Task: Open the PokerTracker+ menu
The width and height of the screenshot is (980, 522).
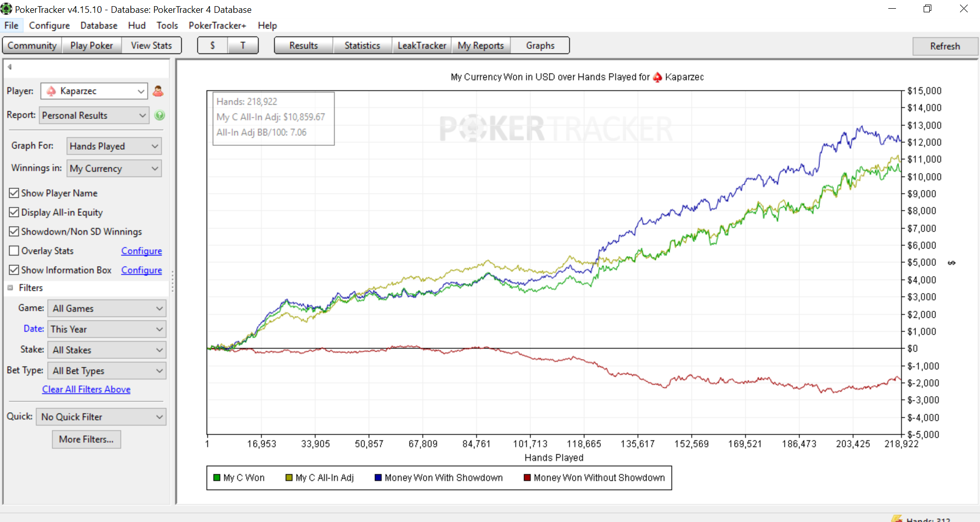Action: tap(217, 26)
